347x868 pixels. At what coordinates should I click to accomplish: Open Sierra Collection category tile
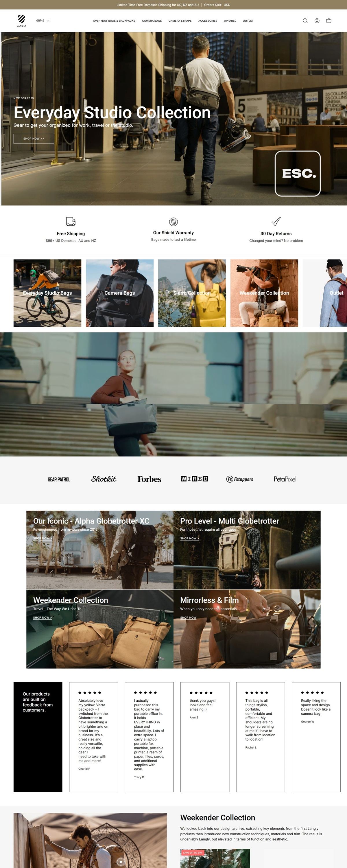pyautogui.click(x=192, y=293)
